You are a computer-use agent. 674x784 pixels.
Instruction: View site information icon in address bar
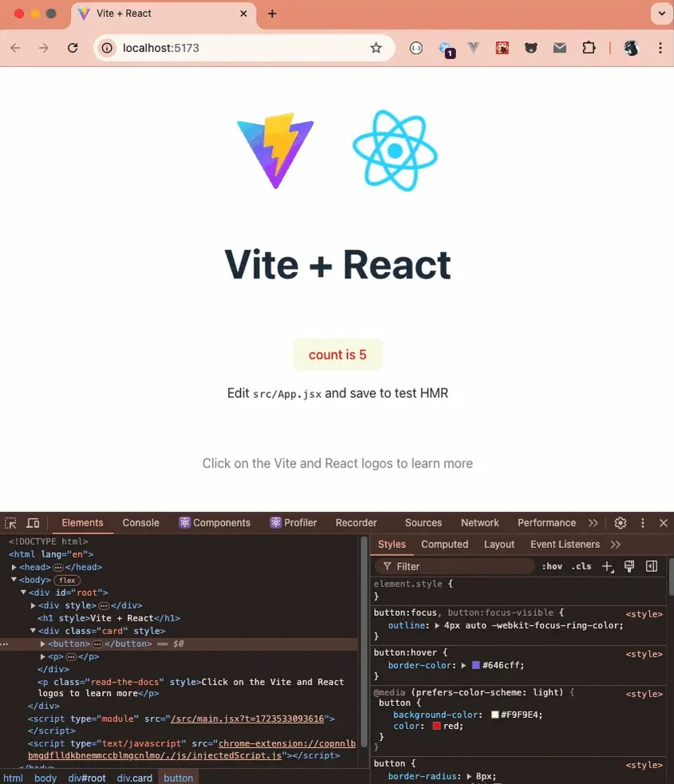coord(107,48)
